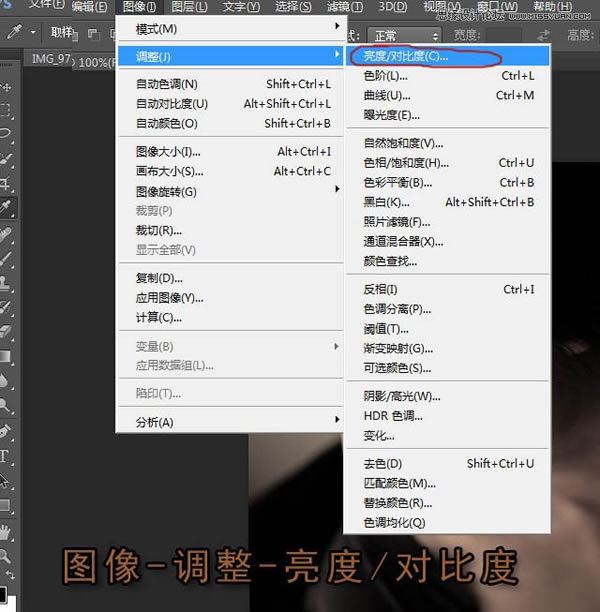Expand the 分析(A) submenu
Image resolution: width=600 pixels, height=612 pixels.
tap(337, 420)
